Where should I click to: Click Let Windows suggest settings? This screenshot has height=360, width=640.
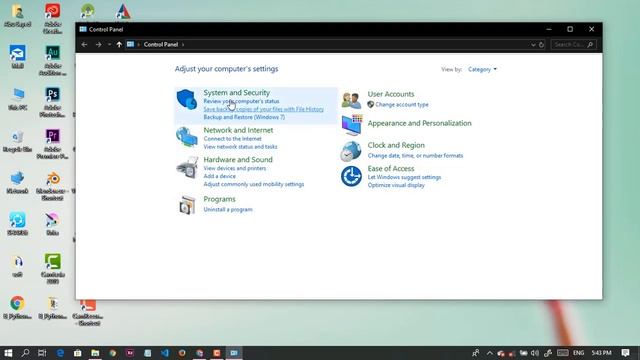point(404,177)
